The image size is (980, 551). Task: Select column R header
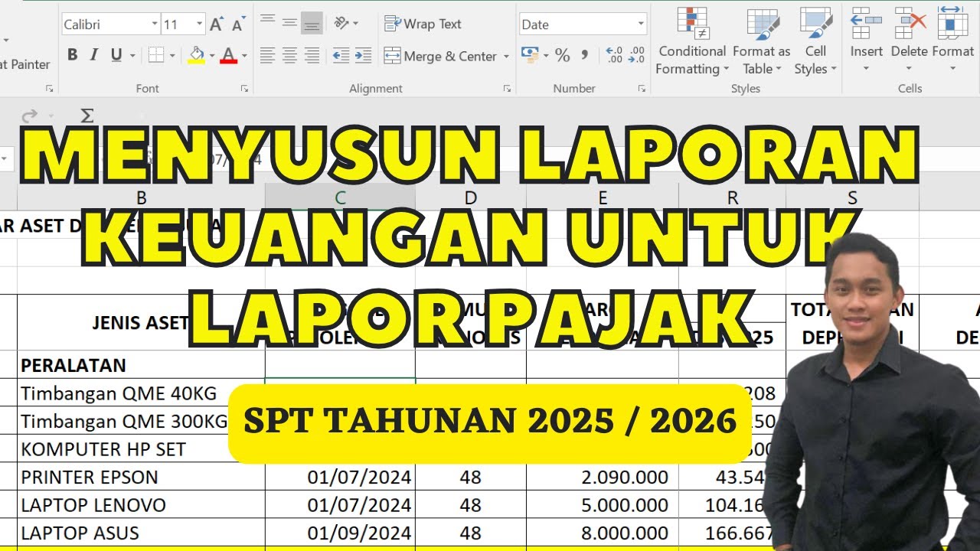click(733, 198)
